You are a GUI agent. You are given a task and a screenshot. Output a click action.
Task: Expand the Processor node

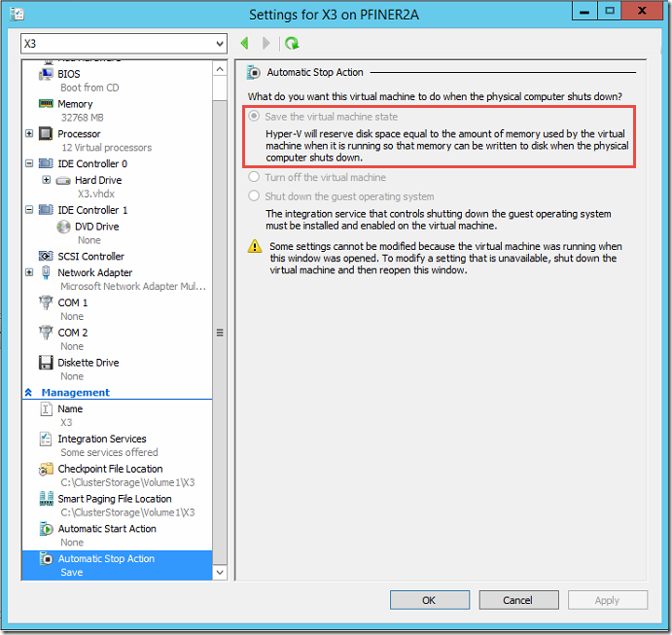pos(29,133)
